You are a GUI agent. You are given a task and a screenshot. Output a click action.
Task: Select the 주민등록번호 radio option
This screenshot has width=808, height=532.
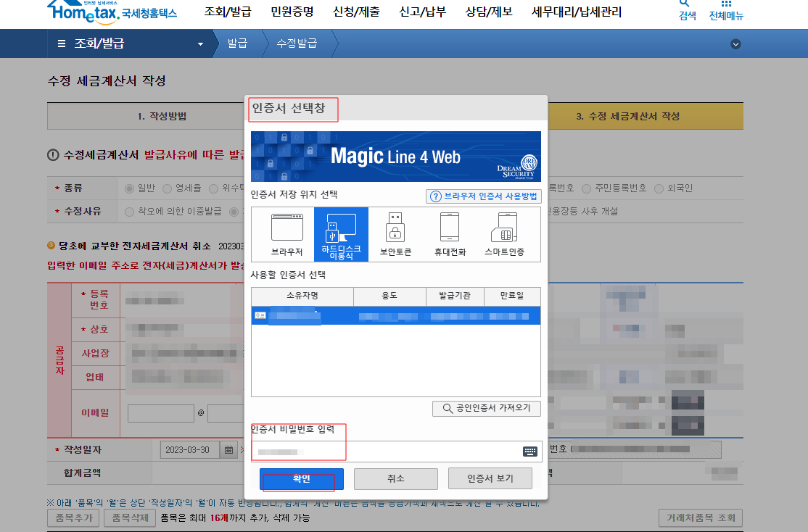coord(587,188)
